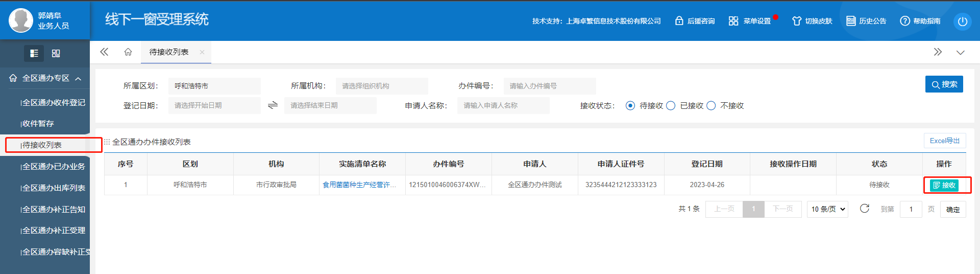Open 历史公告 announcements

pos(866,21)
